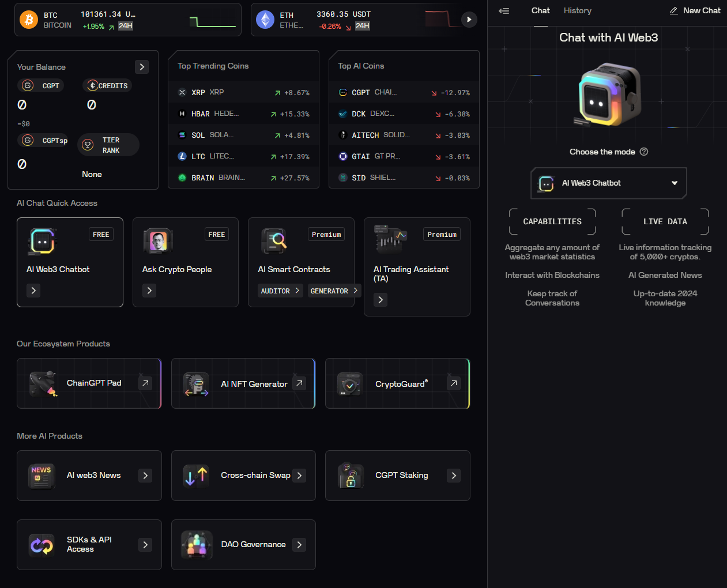Click the CAPABILITIES bracket label

coord(552,221)
